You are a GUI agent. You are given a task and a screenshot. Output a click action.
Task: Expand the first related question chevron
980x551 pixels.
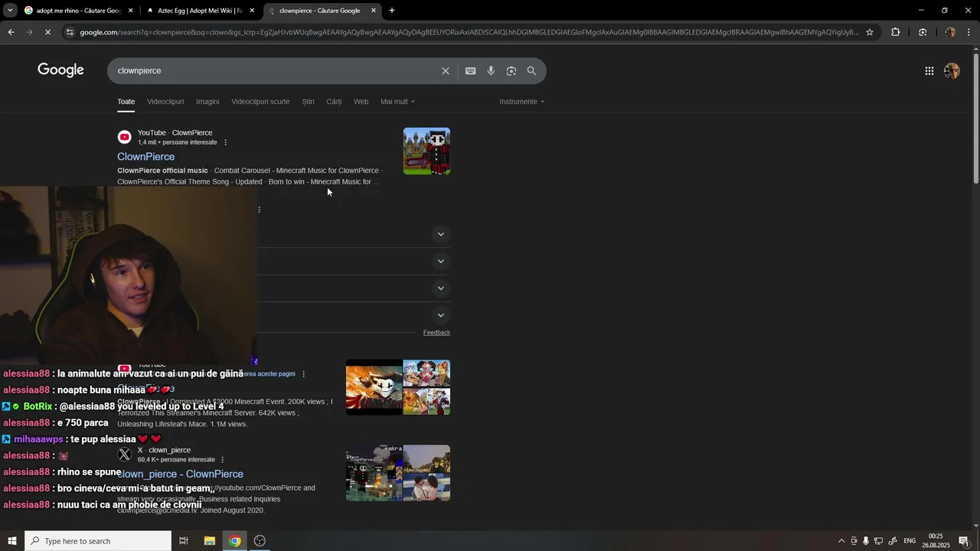(440, 234)
